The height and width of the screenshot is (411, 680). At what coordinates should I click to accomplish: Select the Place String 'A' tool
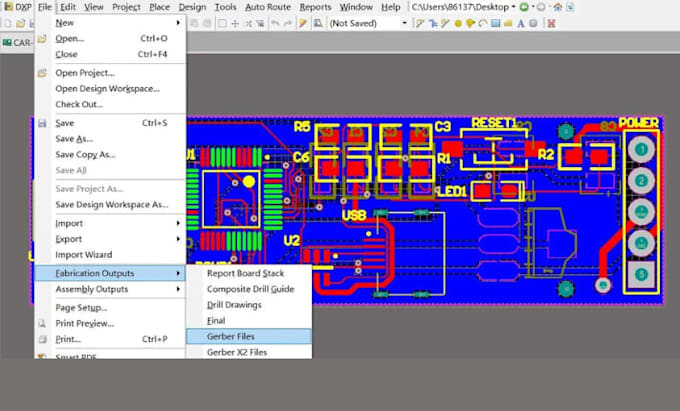(520, 23)
